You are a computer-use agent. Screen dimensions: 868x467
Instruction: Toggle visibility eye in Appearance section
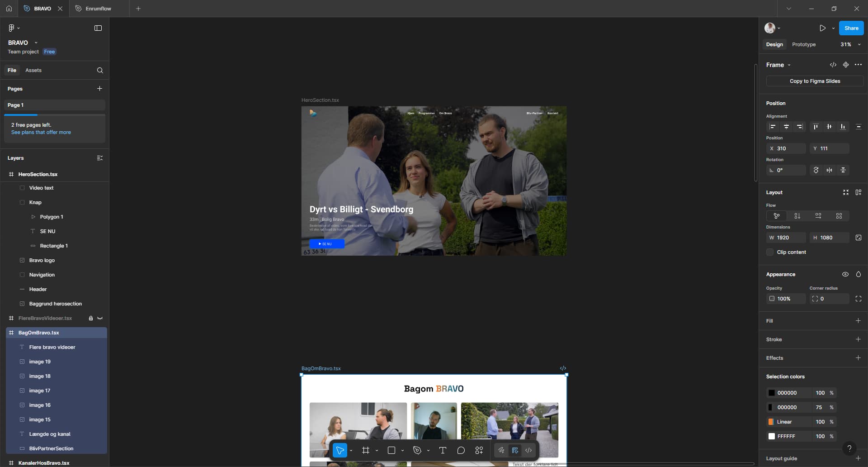point(845,274)
